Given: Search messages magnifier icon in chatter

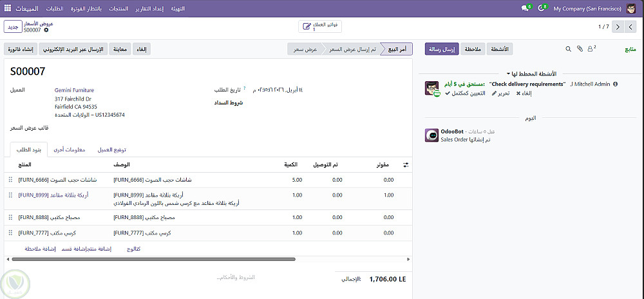Looking at the screenshot, I should (x=569, y=49).
